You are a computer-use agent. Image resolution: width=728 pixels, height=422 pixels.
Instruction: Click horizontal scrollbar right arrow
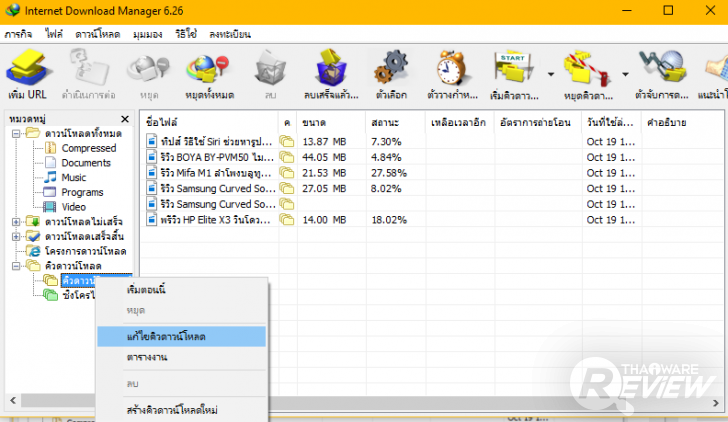point(716,403)
